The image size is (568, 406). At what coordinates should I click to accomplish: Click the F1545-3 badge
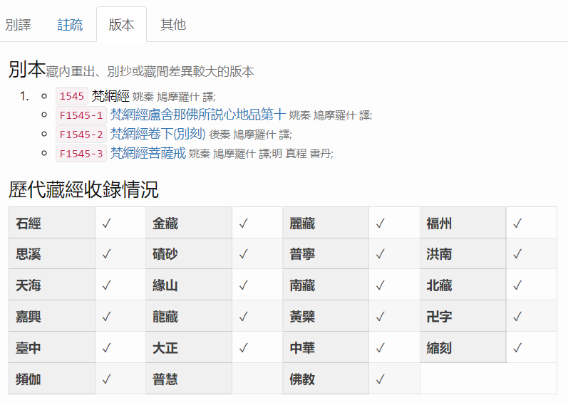(81, 154)
